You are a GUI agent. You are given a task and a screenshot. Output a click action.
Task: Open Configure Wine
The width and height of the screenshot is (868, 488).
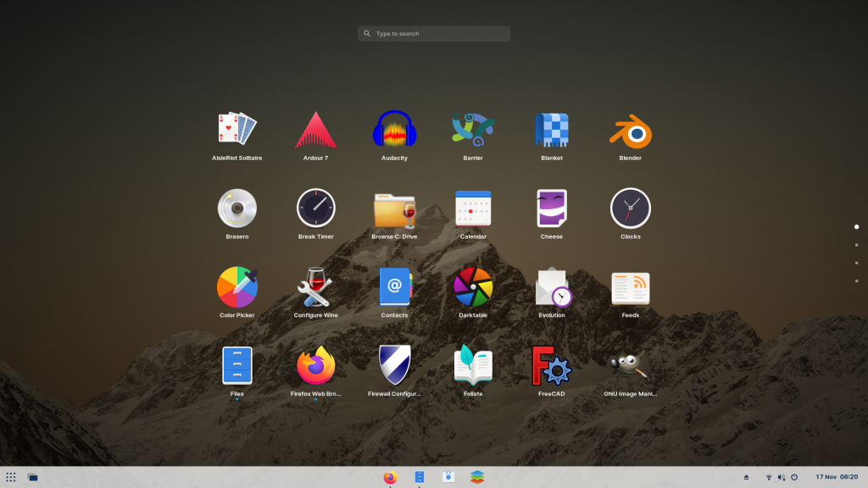click(x=315, y=286)
